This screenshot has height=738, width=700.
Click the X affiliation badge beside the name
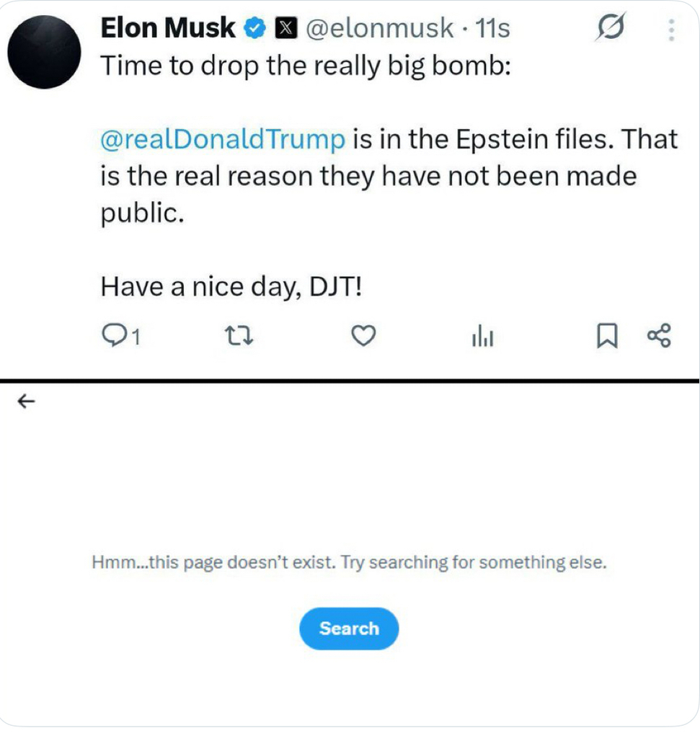coord(285,28)
